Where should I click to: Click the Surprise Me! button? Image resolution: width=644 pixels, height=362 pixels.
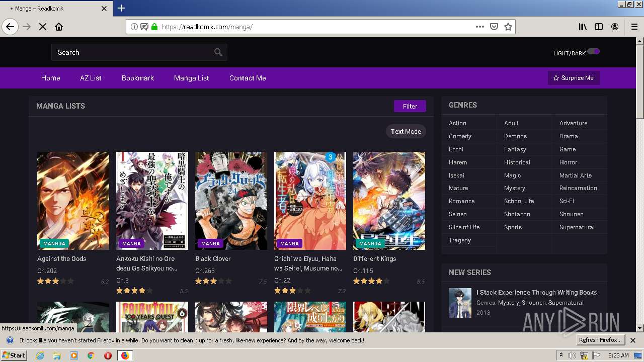(x=574, y=78)
